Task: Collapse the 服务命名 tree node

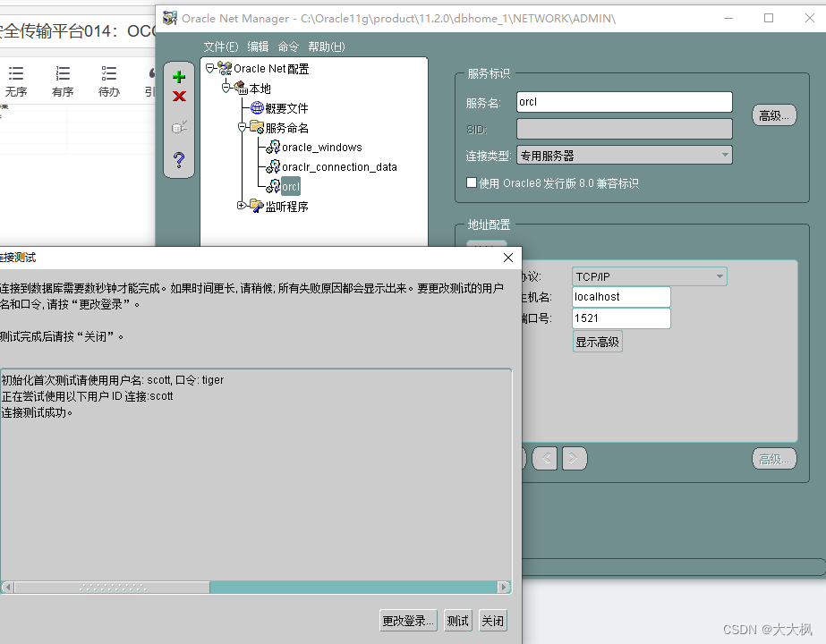Action: [243, 127]
